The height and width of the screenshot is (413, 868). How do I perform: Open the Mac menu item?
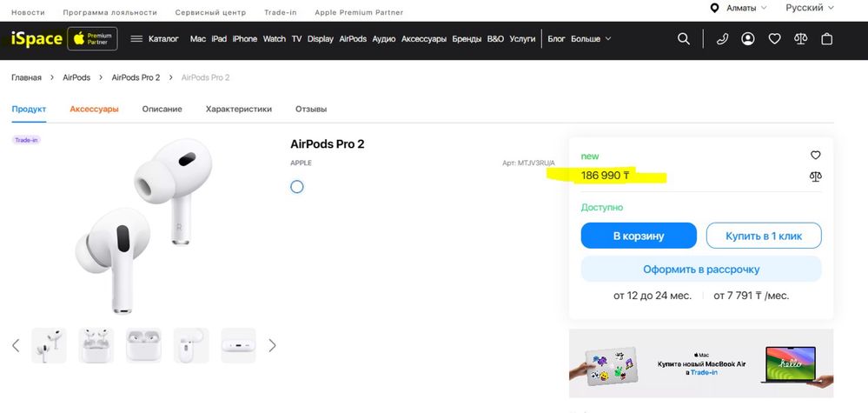[x=197, y=39]
